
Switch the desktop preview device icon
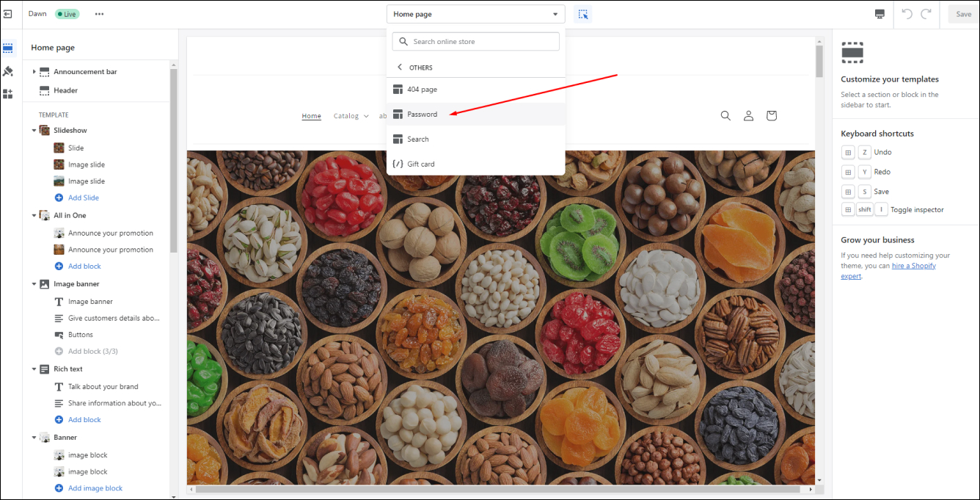880,14
